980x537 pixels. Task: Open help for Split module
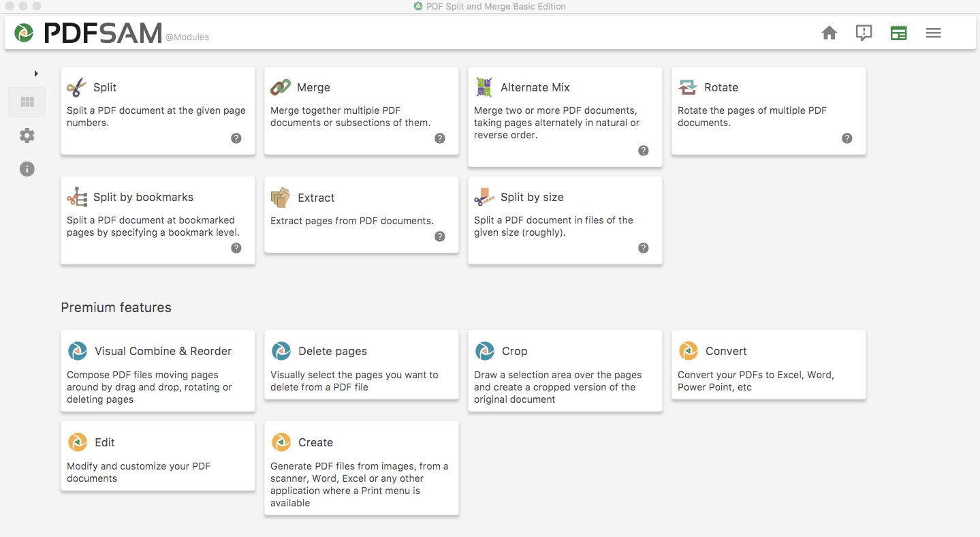coord(236,138)
